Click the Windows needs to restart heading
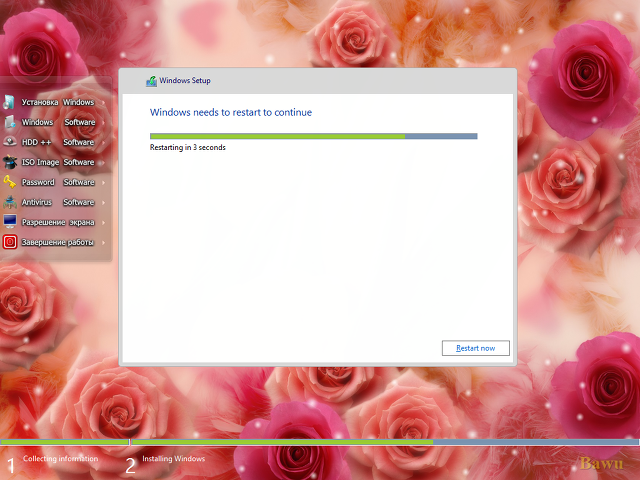640x480 pixels. click(x=231, y=112)
